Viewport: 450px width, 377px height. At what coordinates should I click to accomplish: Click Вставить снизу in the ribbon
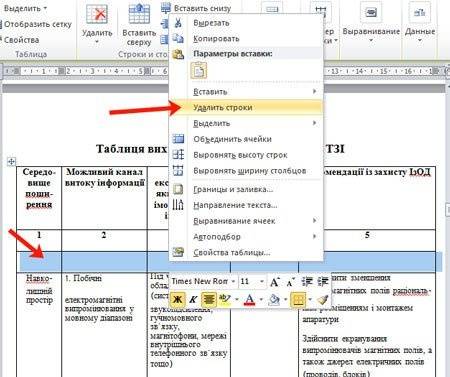point(196,8)
